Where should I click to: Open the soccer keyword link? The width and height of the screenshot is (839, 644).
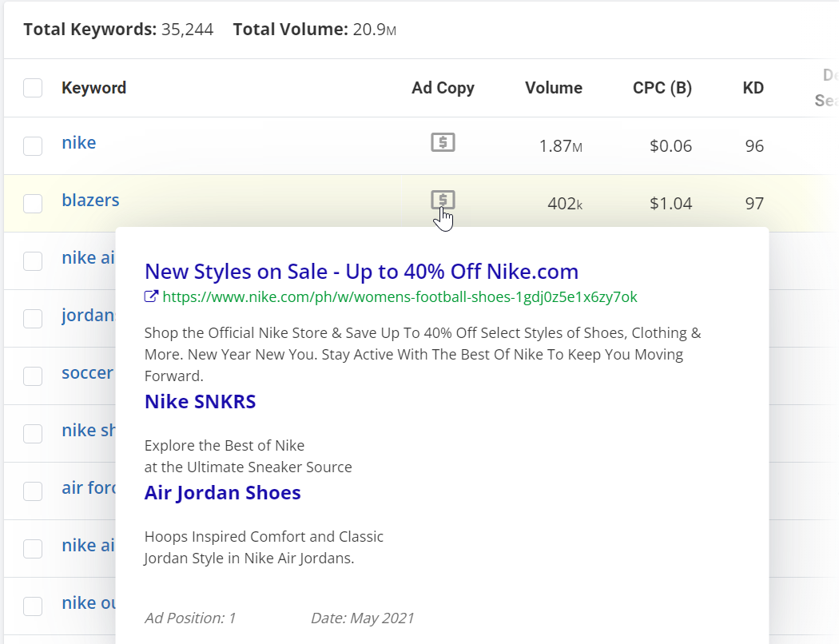(x=88, y=373)
